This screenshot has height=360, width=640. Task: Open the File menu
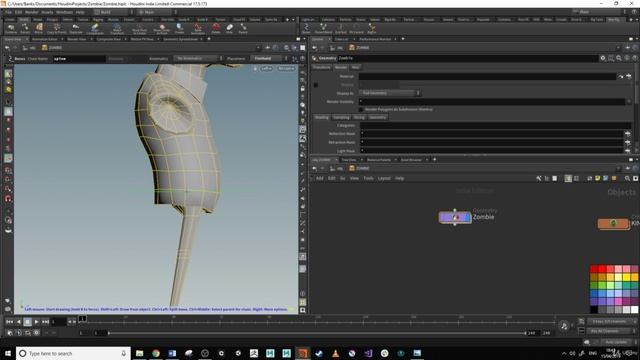click(x=8, y=12)
